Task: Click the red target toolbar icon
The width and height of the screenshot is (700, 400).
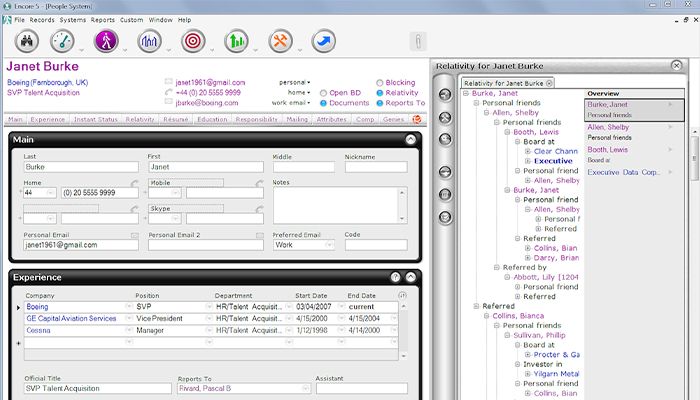Action: [193, 41]
